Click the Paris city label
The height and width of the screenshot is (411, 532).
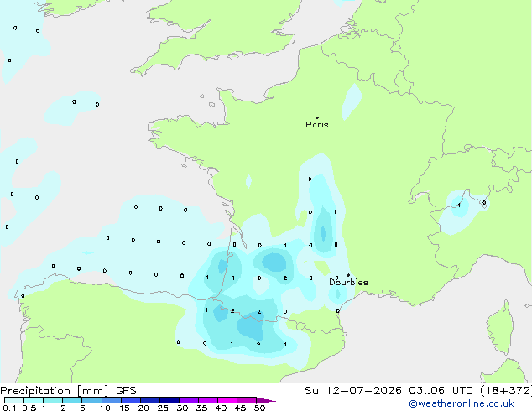tap(317, 125)
